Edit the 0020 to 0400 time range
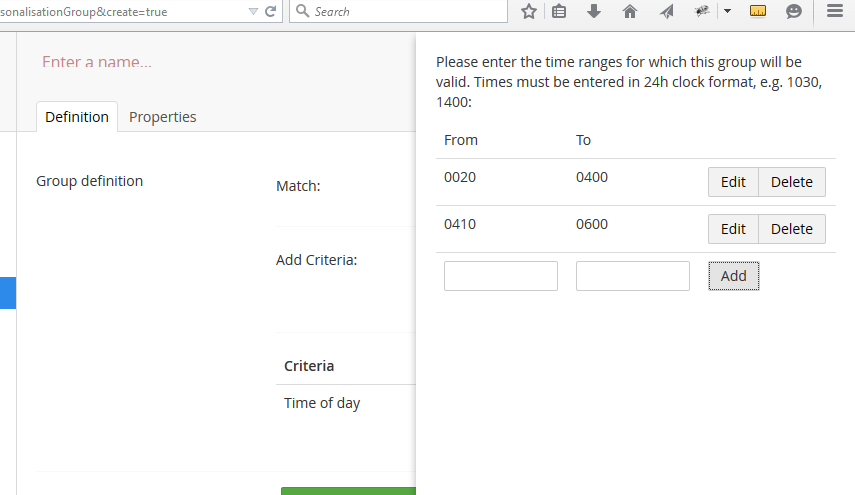The width and height of the screenshot is (855, 495). (x=733, y=182)
